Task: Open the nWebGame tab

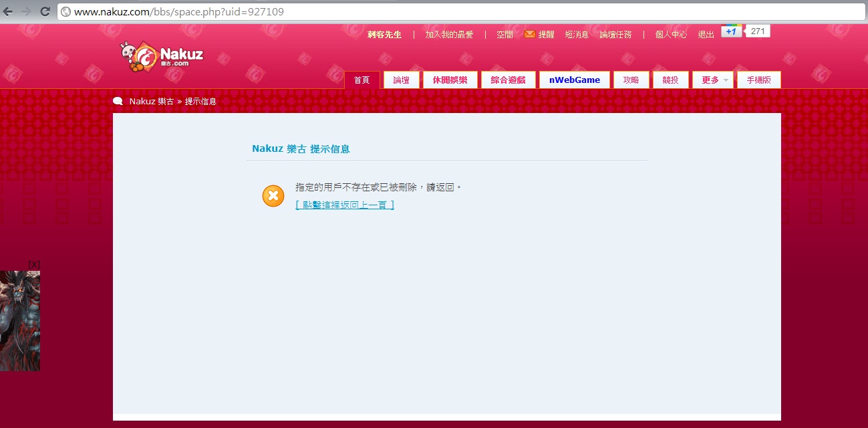Action: pyautogui.click(x=575, y=80)
